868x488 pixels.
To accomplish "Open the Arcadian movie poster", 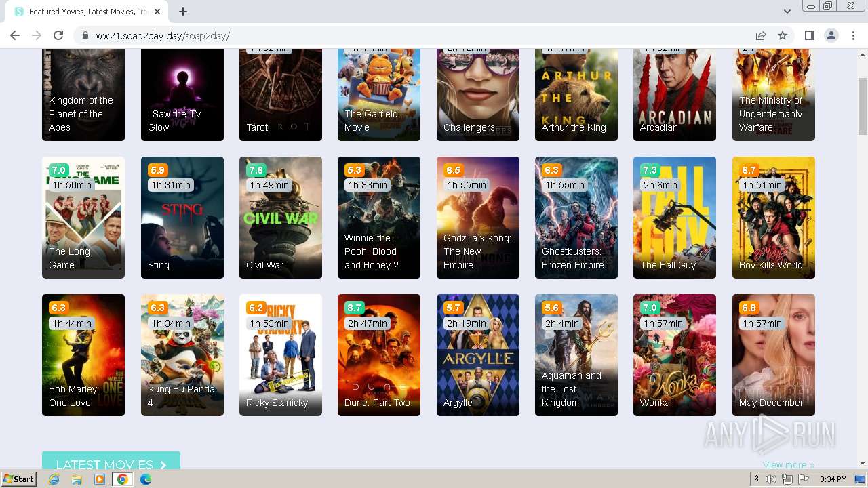I will [x=675, y=94].
